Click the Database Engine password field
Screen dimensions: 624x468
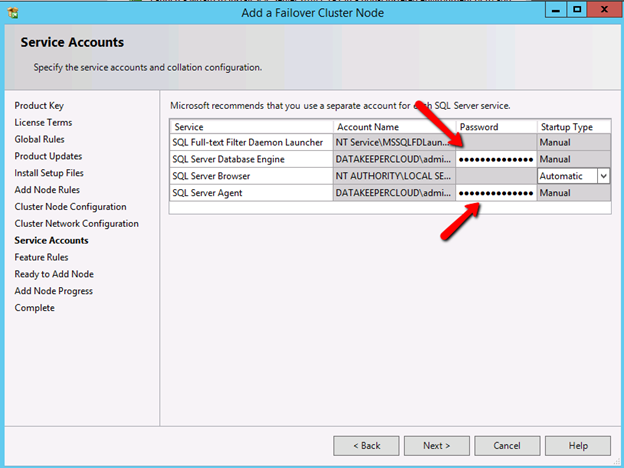(495, 160)
